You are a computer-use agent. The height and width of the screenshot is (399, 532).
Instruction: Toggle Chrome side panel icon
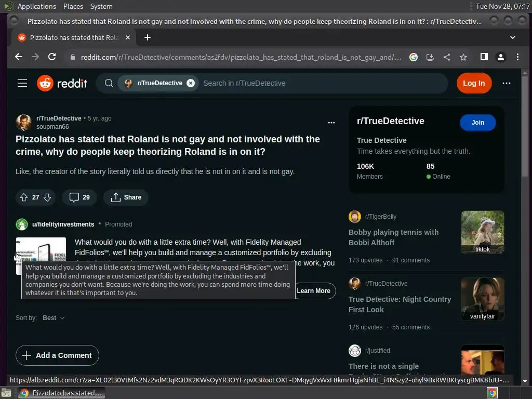click(484, 57)
